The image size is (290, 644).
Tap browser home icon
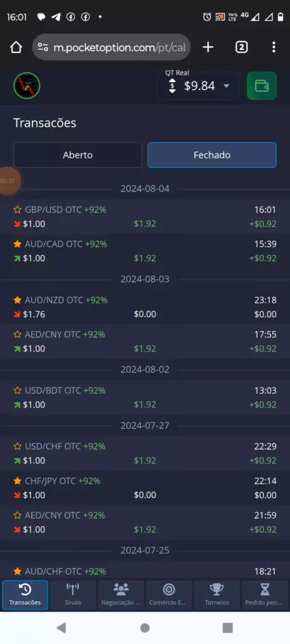tap(16, 47)
